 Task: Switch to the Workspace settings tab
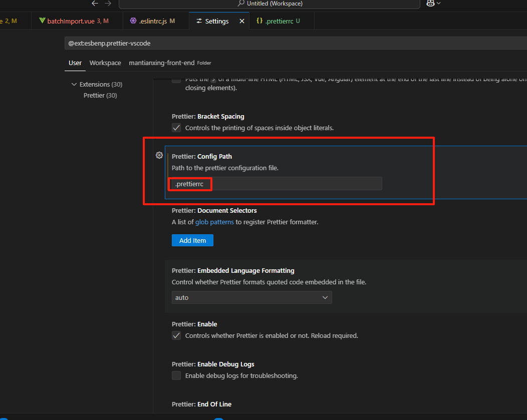coord(105,63)
